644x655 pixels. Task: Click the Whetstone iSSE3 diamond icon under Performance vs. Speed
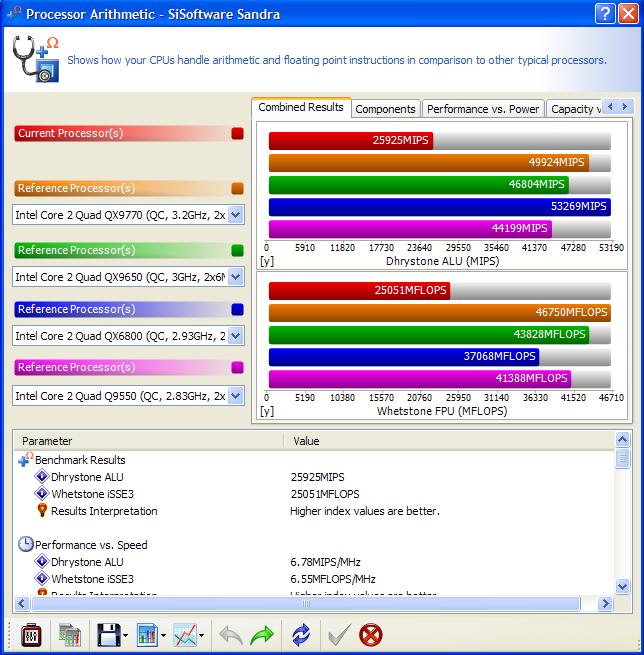42,579
